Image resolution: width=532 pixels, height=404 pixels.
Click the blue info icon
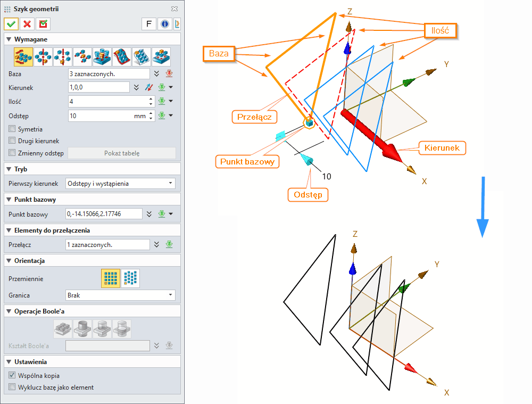[x=164, y=24]
